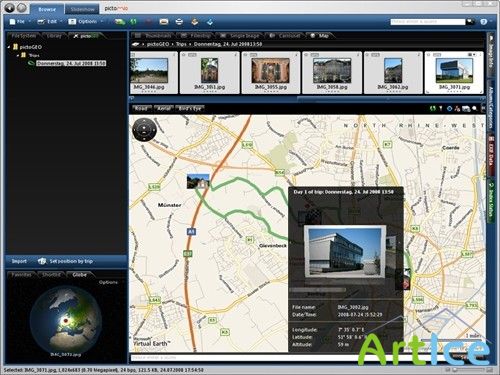Click the orange stack export toolbar icon
500x375 pixels.
[195, 22]
